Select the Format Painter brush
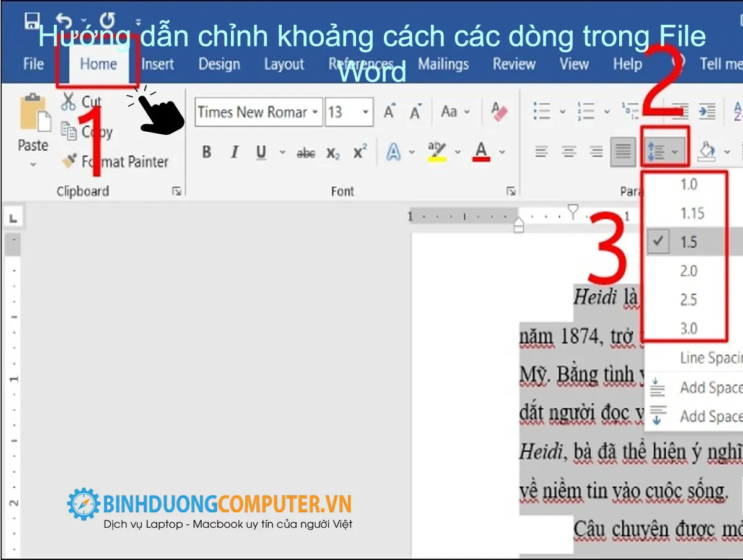This screenshot has width=743, height=560. [x=69, y=161]
